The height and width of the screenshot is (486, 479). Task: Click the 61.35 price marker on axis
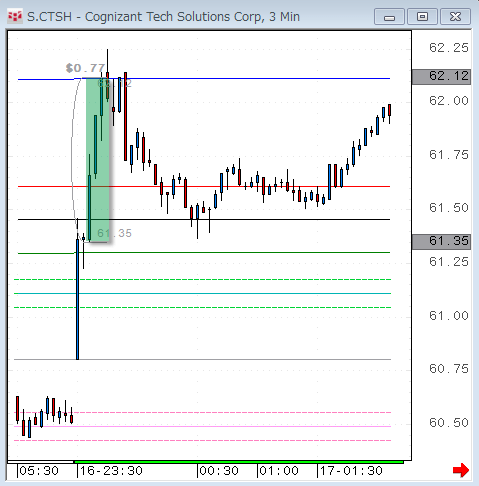click(441, 241)
